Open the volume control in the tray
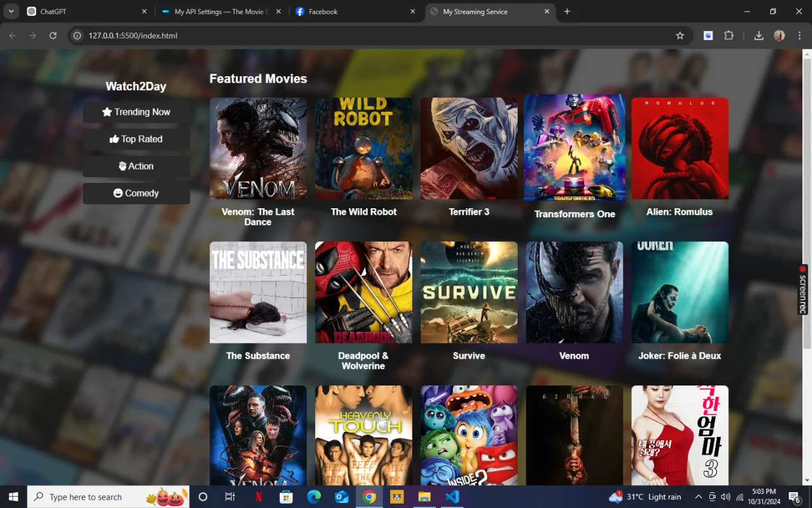Image resolution: width=812 pixels, height=508 pixels. [726, 497]
